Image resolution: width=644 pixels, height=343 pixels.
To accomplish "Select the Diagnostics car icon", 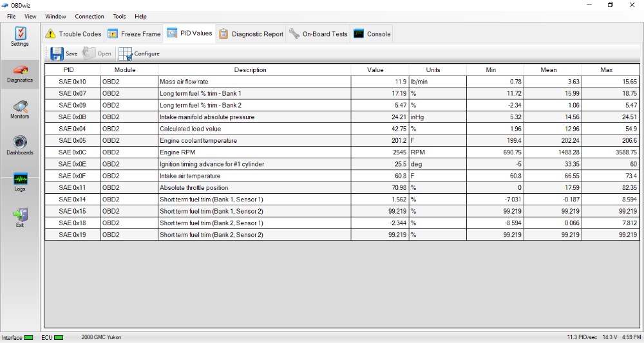I will pos(20,70).
